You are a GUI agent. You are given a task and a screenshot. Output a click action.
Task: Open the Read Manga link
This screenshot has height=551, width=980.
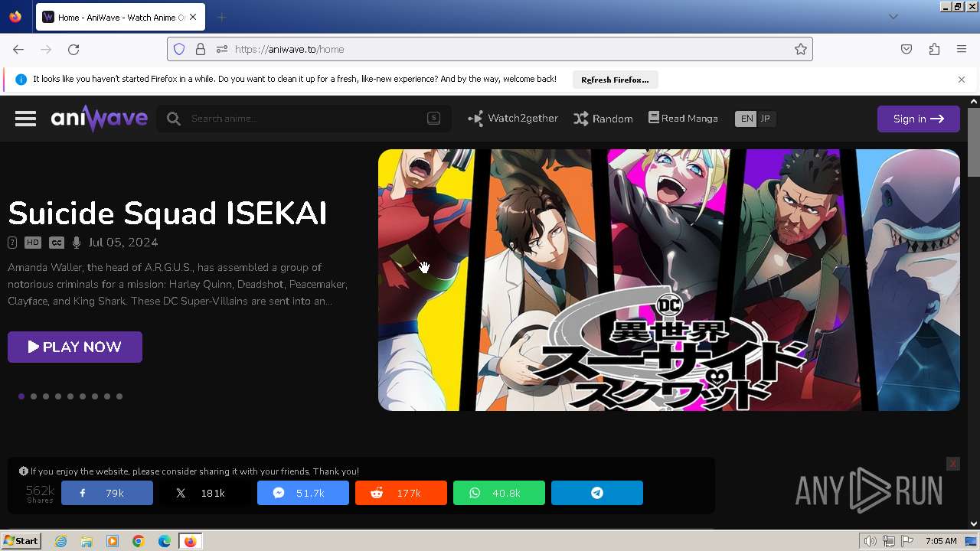click(x=683, y=118)
